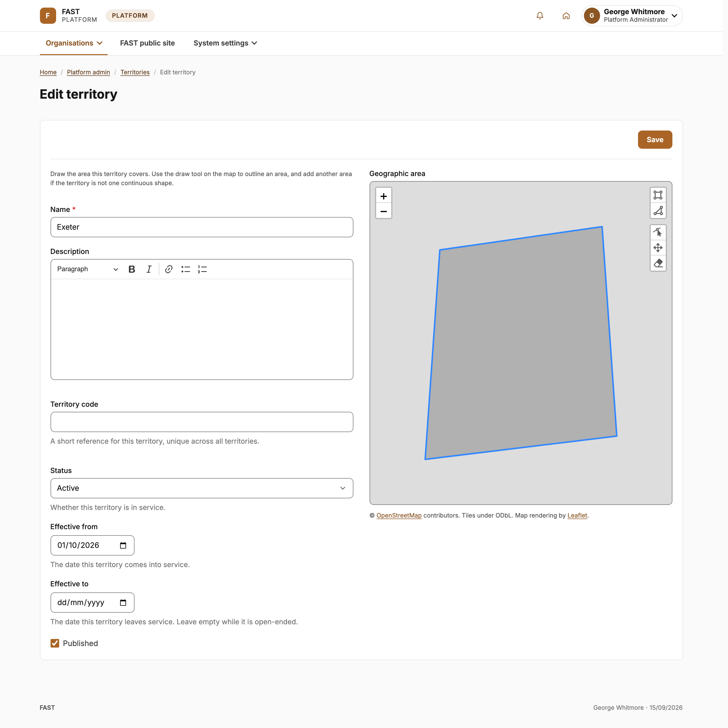Select the eraser tool on map

click(657, 263)
